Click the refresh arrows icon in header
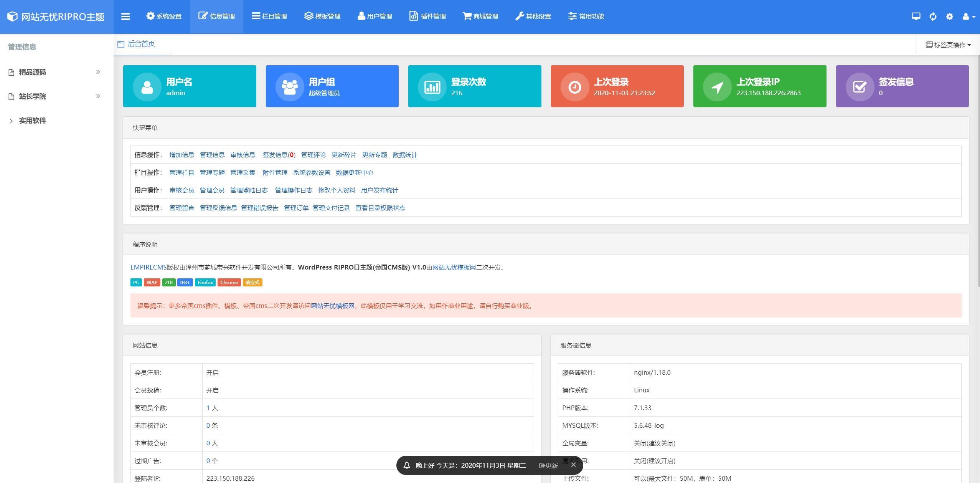The image size is (980, 483). [933, 17]
